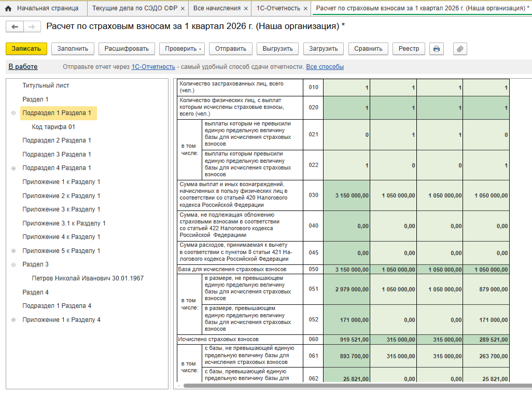Open the Все способы link
This screenshot has height=393, width=532.
325,67
